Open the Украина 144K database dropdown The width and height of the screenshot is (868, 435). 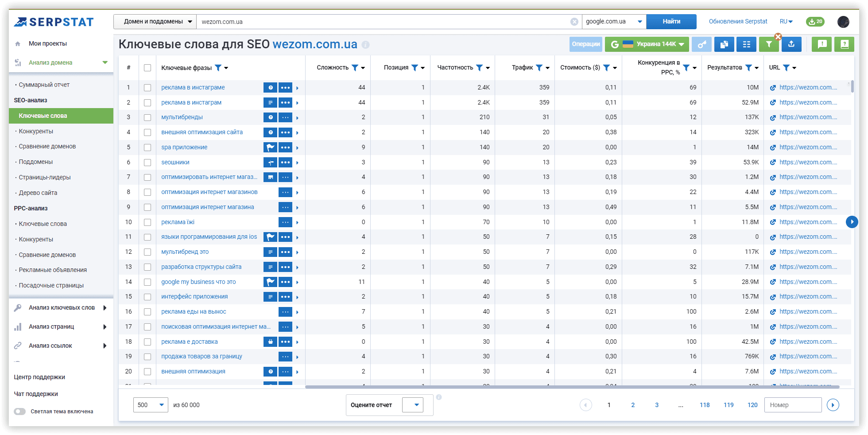tap(647, 44)
